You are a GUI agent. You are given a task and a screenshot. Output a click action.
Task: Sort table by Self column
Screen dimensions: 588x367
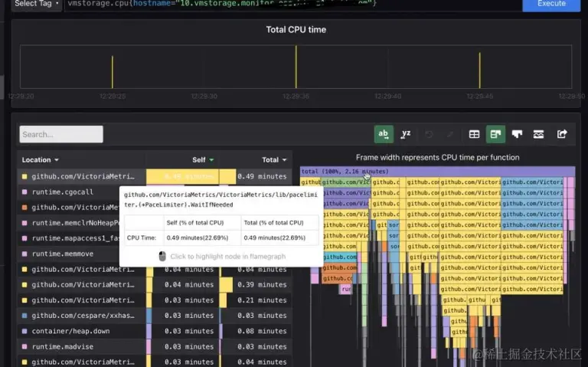tap(203, 160)
